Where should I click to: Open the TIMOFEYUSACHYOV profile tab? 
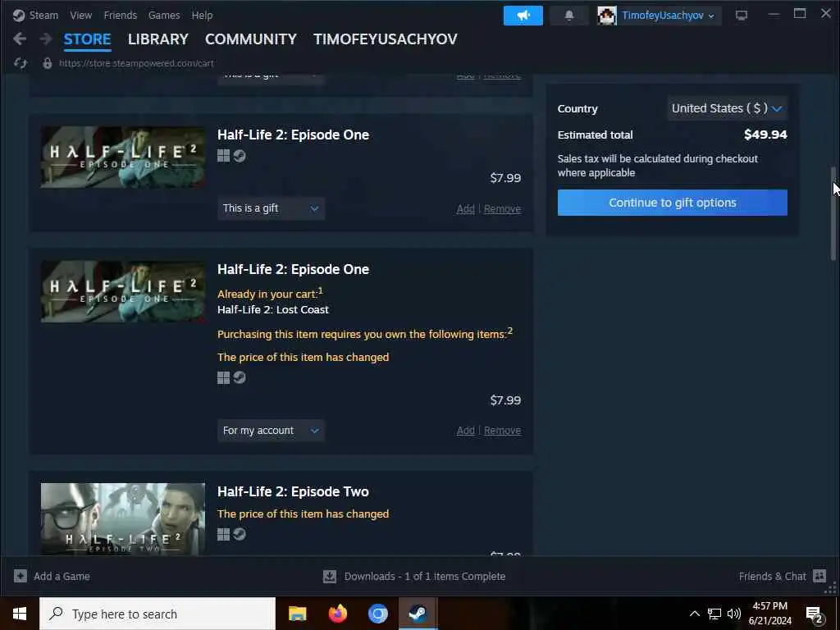386,39
